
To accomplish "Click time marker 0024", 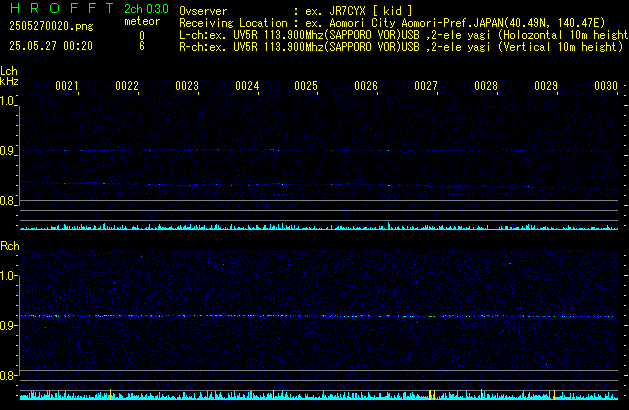I will click(247, 86).
